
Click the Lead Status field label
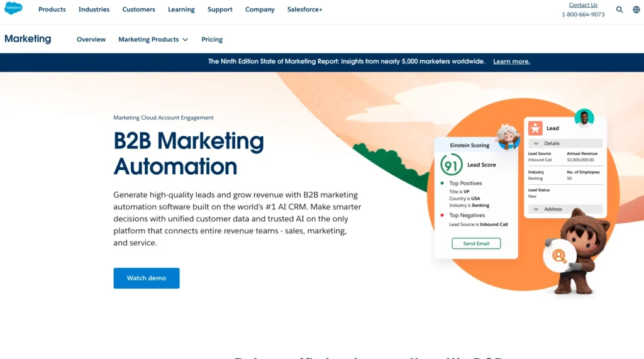coord(539,190)
